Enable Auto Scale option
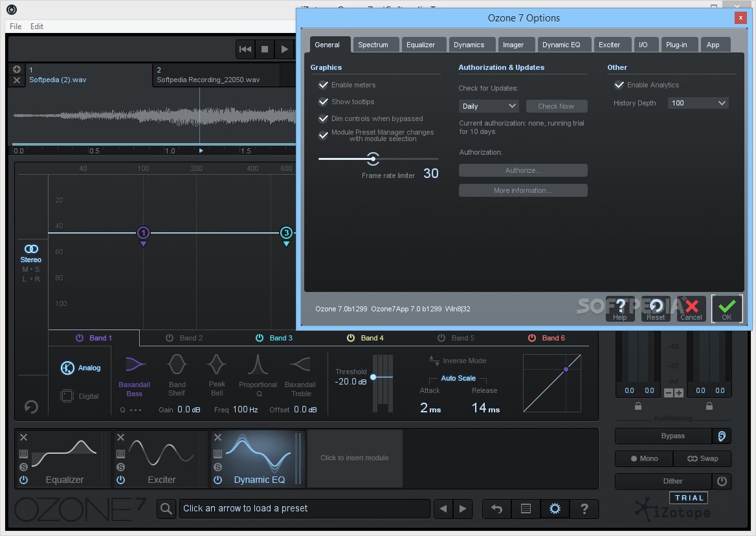The height and width of the screenshot is (536, 756). [x=458, y=378]
